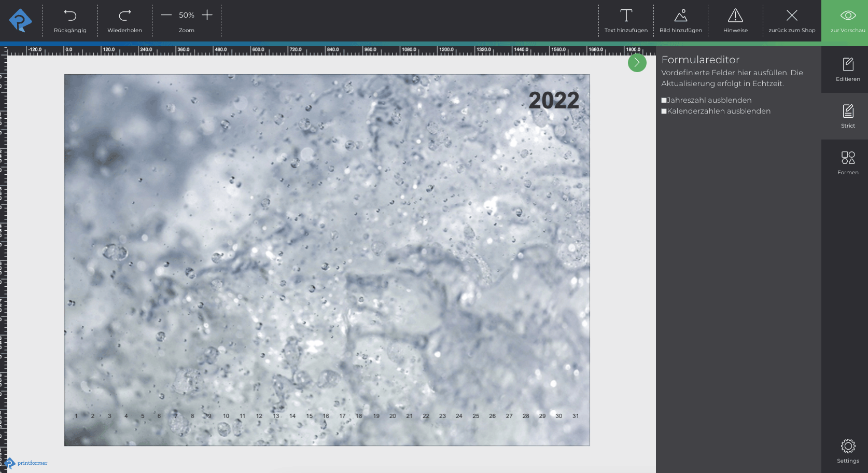Screen dimensions: 868x473
Task: Click the printformer logo link at bottom
Action: tap(26, 463)
